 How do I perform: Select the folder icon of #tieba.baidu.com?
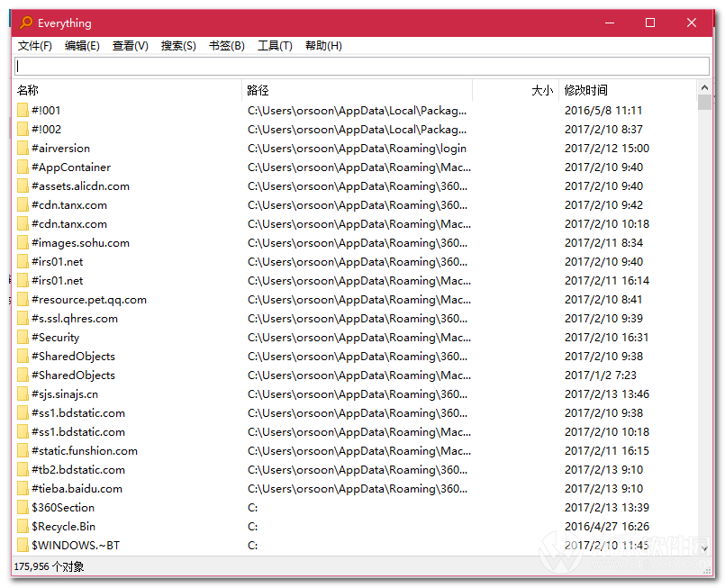(23, 489)
